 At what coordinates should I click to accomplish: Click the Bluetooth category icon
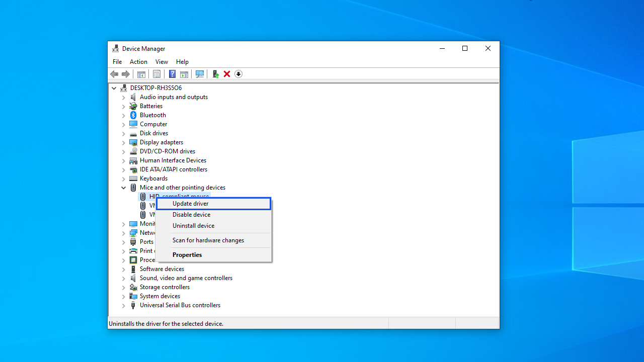133,115
